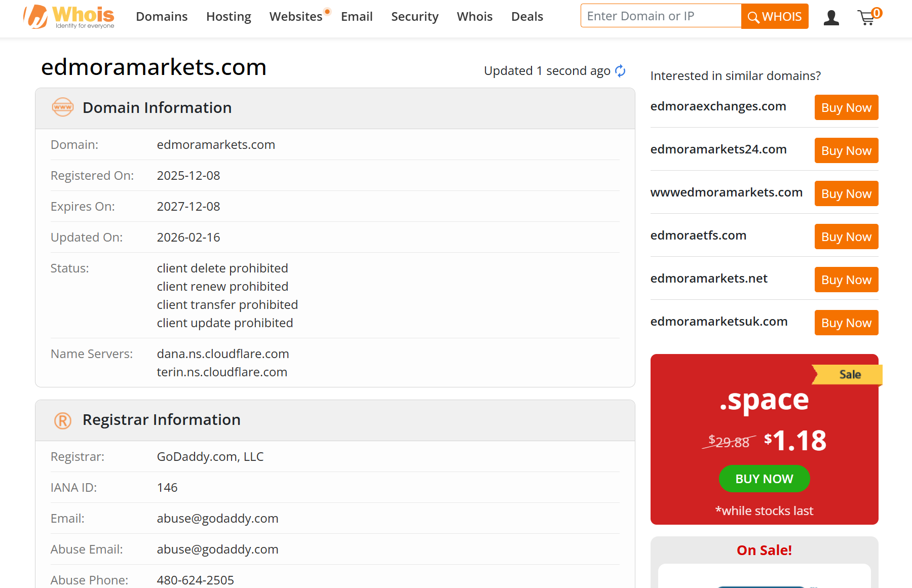Buy wwwedmoramarkets.com with its Buy Now button
The width and height of the screenshot is (912, 588).
pos(846,193)
